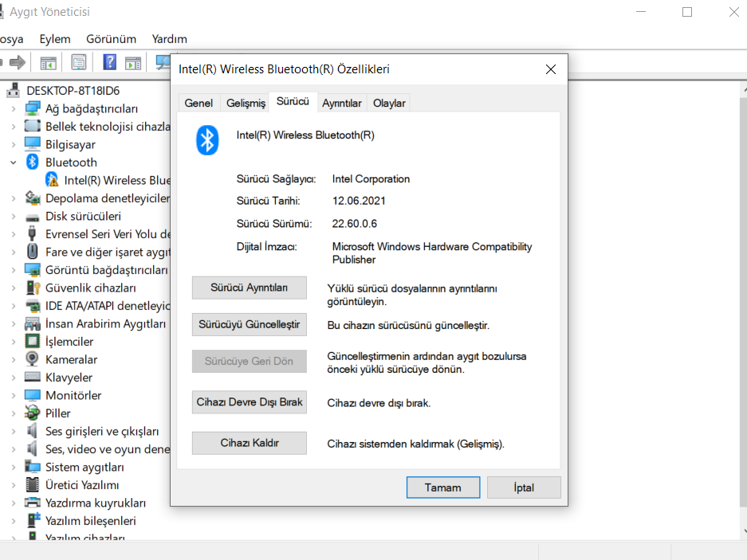Screen dimensions: 747x560
Task: Click the Sistem aygıtları icon
Action: (33, 467)
